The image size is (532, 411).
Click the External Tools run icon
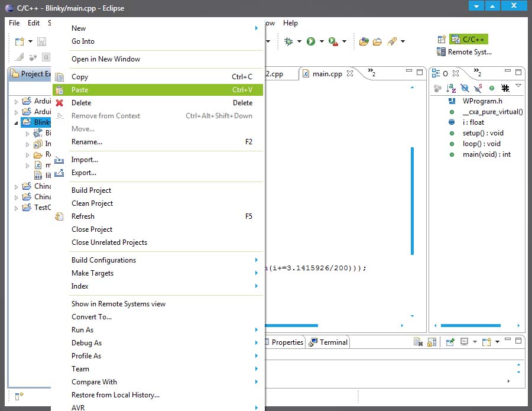[333, 41]
